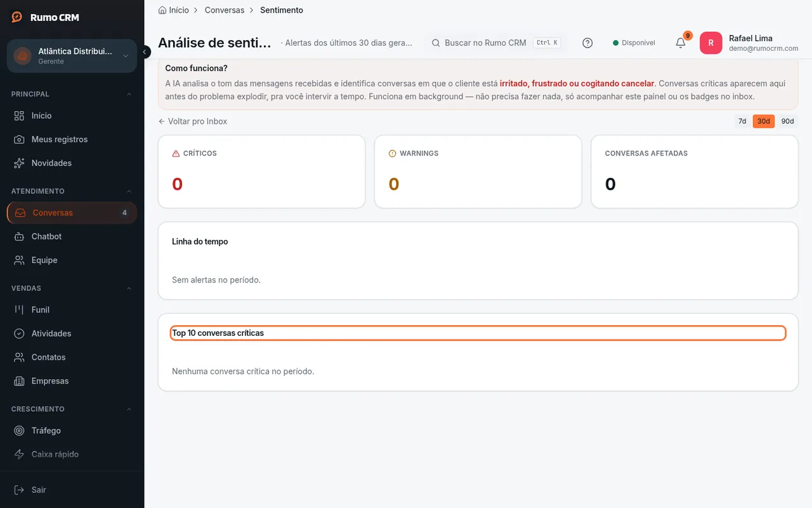Collapse the PRINCIPAL section chevron
The height and width of the screenshot is (508, 812).
129,94
